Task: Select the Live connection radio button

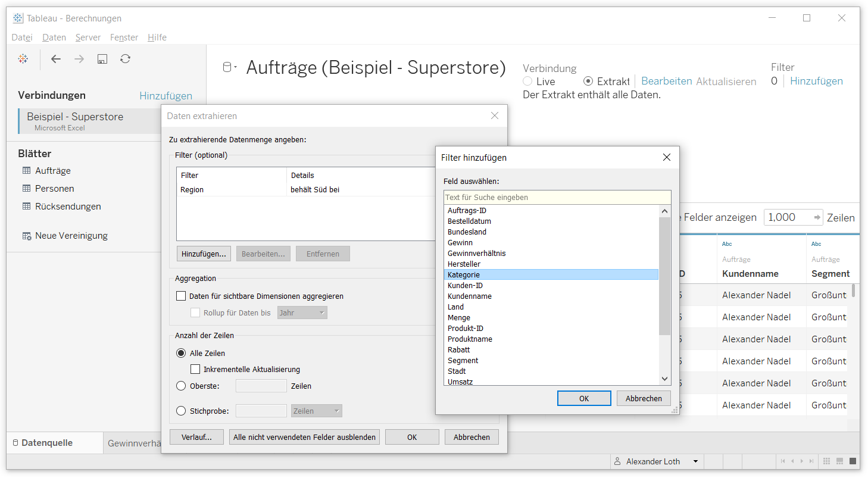Action: tap(527, 82)
